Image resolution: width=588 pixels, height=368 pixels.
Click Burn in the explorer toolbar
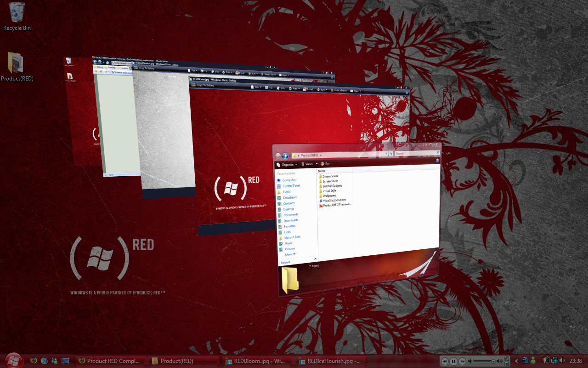coord(326,163)
